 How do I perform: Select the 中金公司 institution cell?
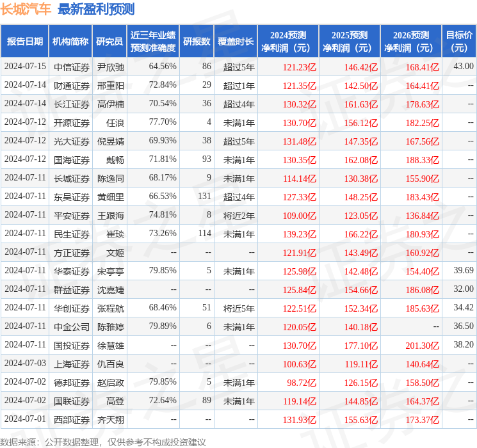(72, 327)
